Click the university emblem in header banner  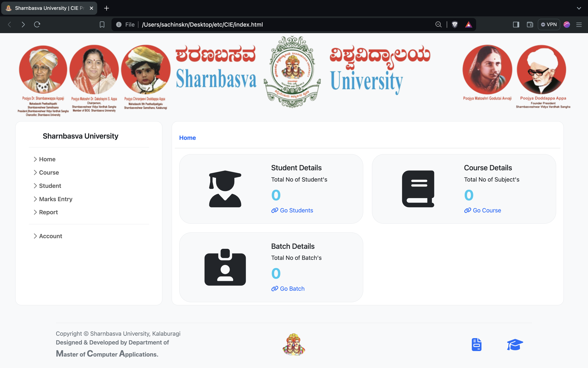[292, 72]
